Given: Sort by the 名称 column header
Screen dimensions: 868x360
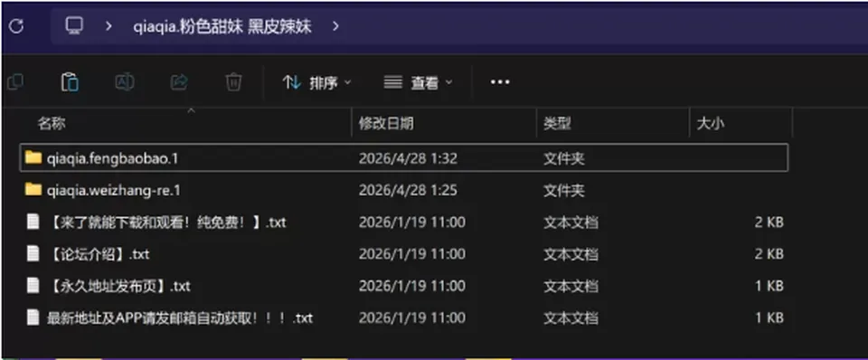Looking at the screenshot, I should 52,123.
